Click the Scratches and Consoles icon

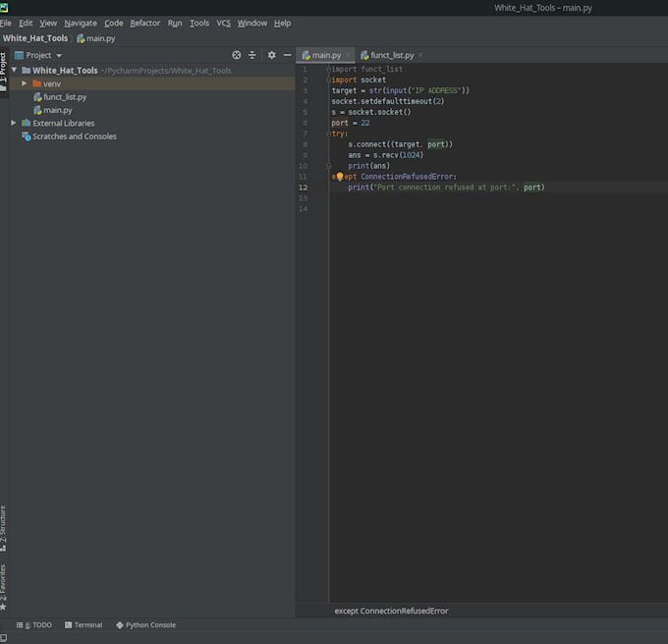[x=27, y=136]
